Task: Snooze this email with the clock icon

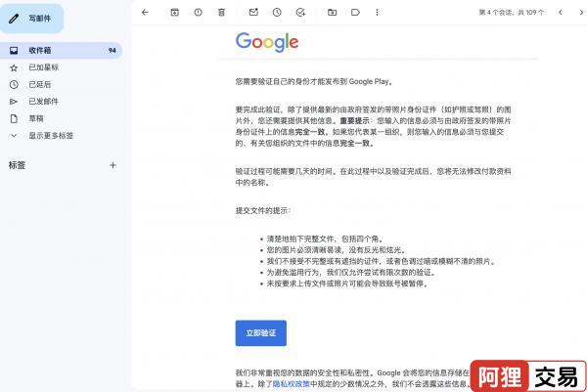Action: coord(277,13)
